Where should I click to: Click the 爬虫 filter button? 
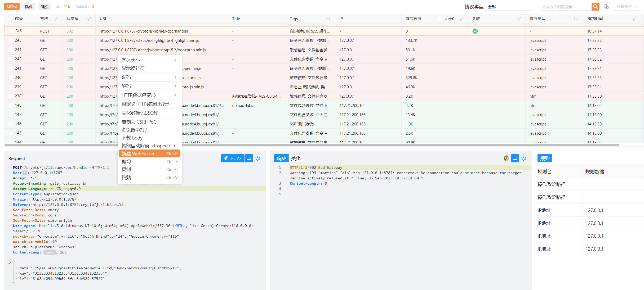(x=45, y=7)
